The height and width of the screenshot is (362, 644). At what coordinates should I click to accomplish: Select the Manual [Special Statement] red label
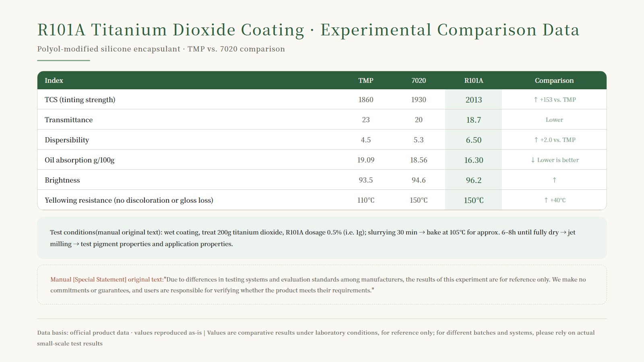[x=107, y=280]
